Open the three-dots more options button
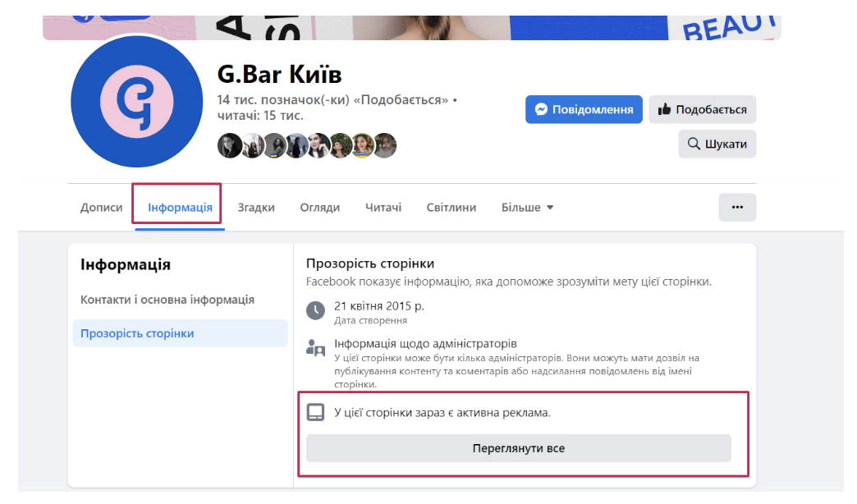This screenshot has height=504, width=857. pos(737,208)
